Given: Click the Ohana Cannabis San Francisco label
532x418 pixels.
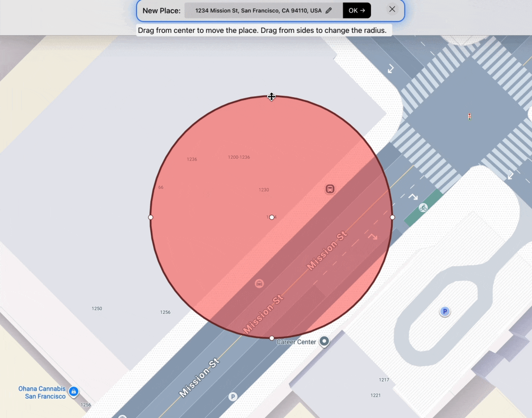Looking at the screenshot, I should pos(42,392).
